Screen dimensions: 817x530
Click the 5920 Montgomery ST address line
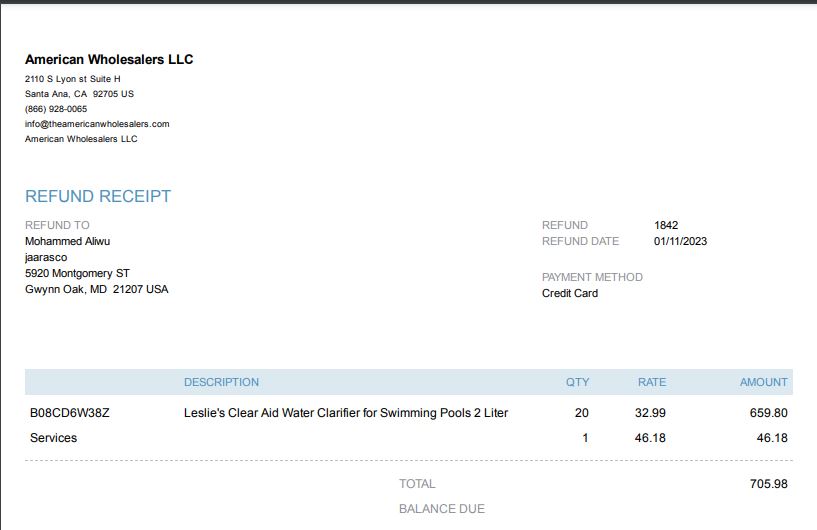[77, 273]
